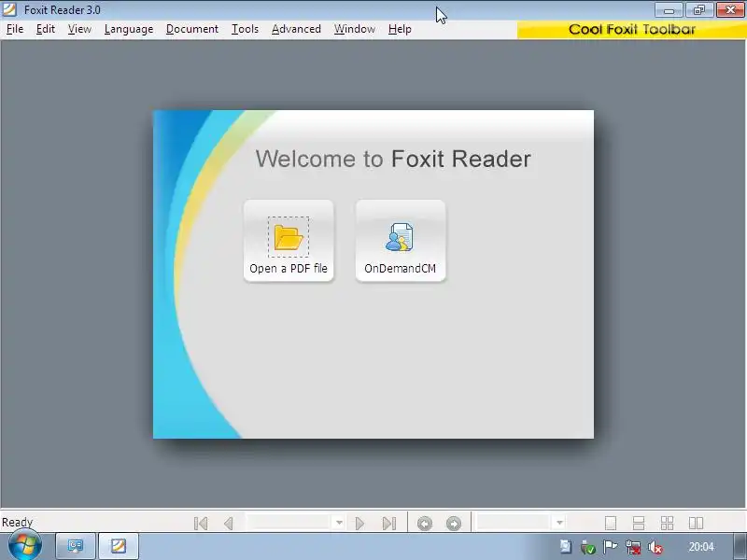Image resolution: width=747 pixels, height=560 pixels.
Task: Close the Foxit Reader window
Action: 730,10
